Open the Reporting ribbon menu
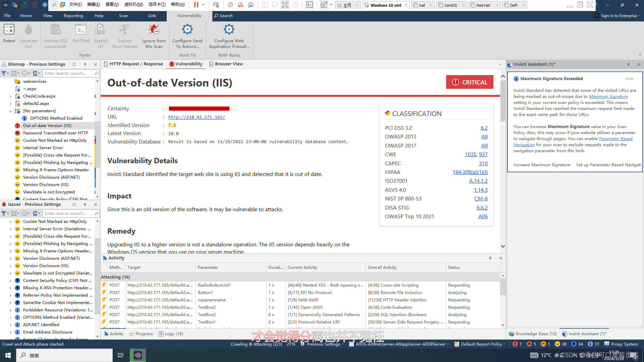 tap(73, 16)
